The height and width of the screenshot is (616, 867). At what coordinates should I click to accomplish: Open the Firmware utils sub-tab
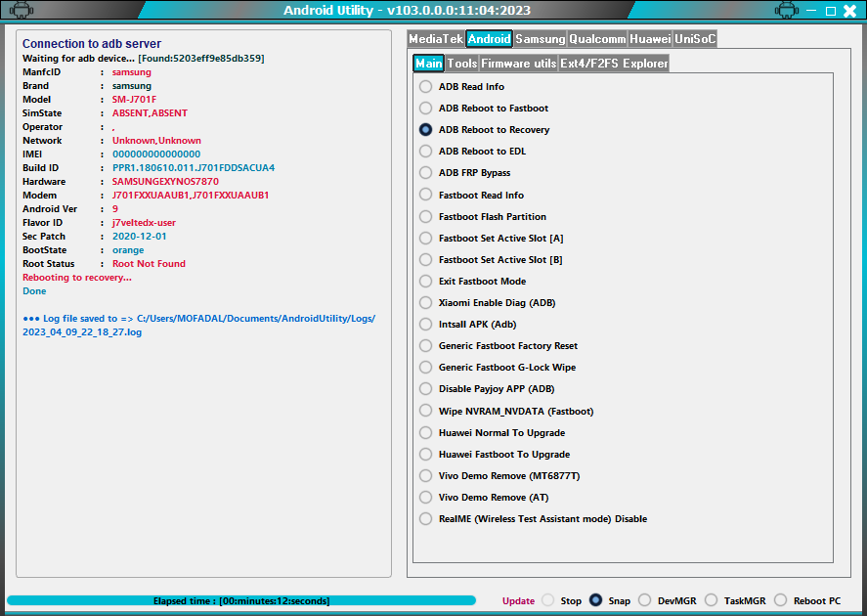click(x=519, y=63)
